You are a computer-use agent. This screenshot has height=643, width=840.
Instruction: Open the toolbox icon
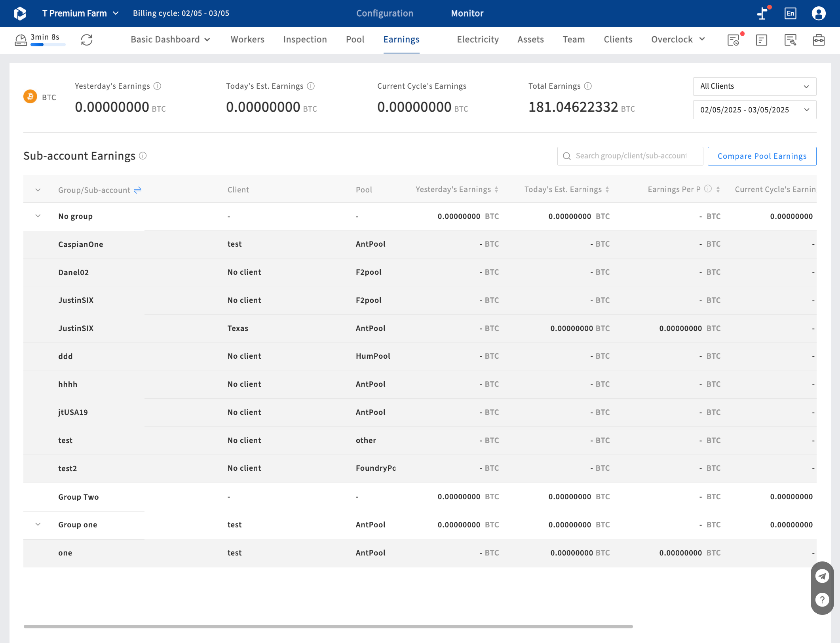pos(819,40)
